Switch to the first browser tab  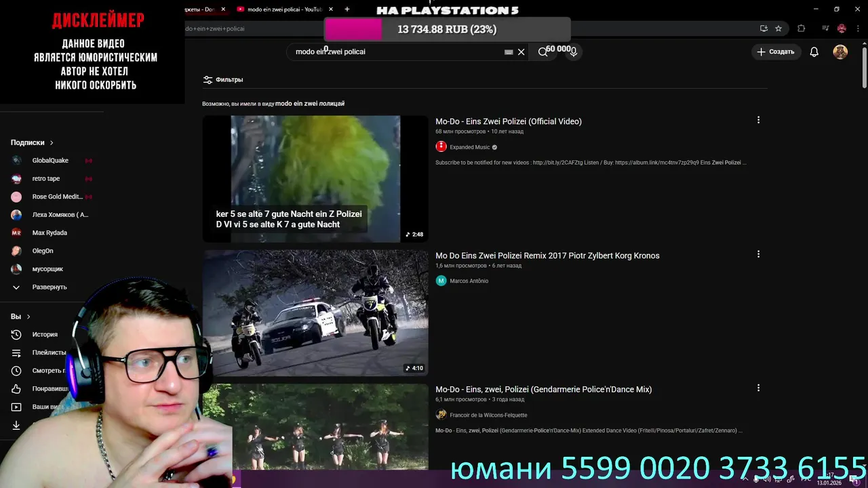click(201, 9)
